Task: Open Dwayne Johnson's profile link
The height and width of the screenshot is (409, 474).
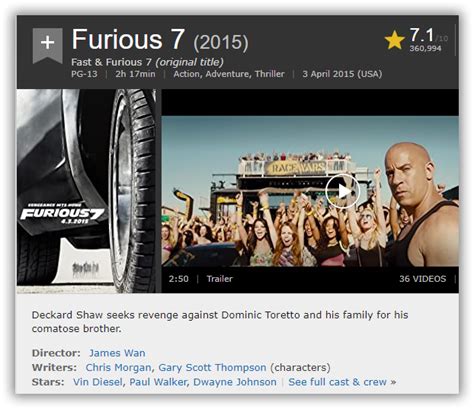Action: [235, 382]
